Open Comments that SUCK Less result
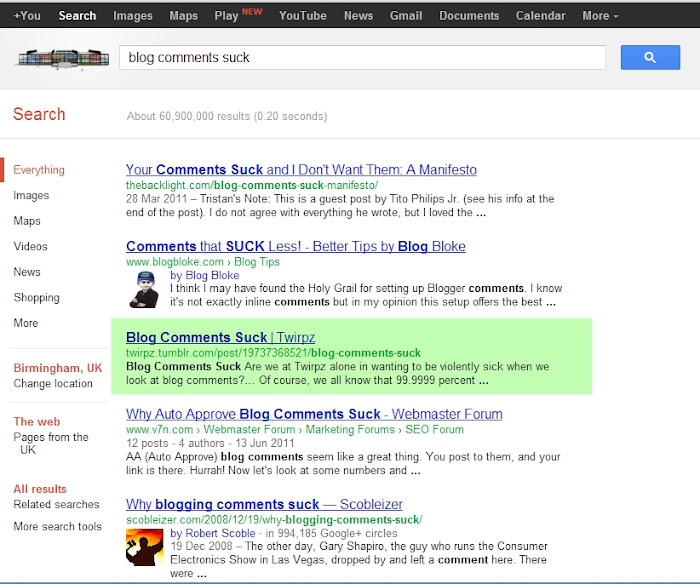 click(296, 246)
